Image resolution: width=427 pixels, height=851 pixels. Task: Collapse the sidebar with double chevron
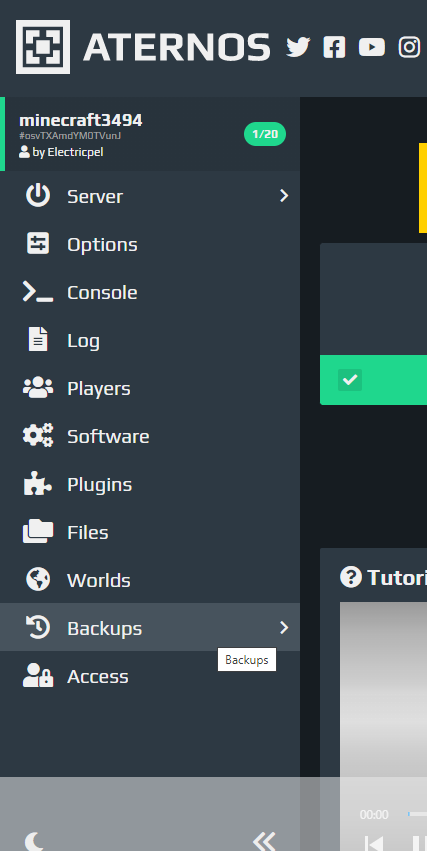pos(264,841)
